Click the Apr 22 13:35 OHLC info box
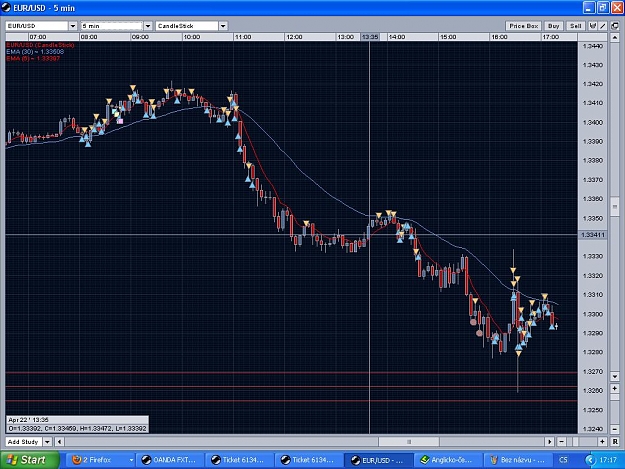This screenshot has height=469, width=625. coord(77,424)
